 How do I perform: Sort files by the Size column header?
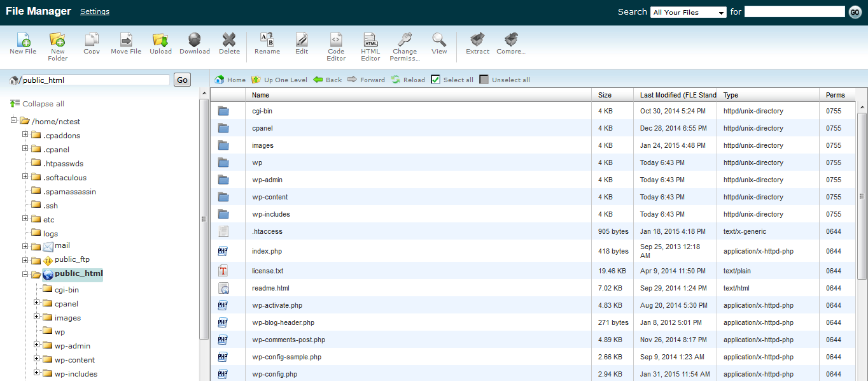pos(605,95)
